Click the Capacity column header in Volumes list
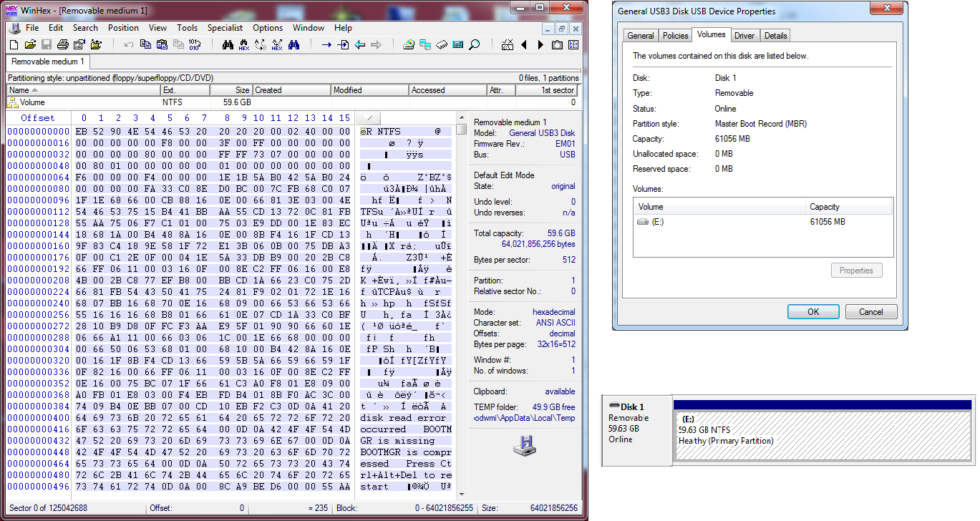 (x=849, y=207)
